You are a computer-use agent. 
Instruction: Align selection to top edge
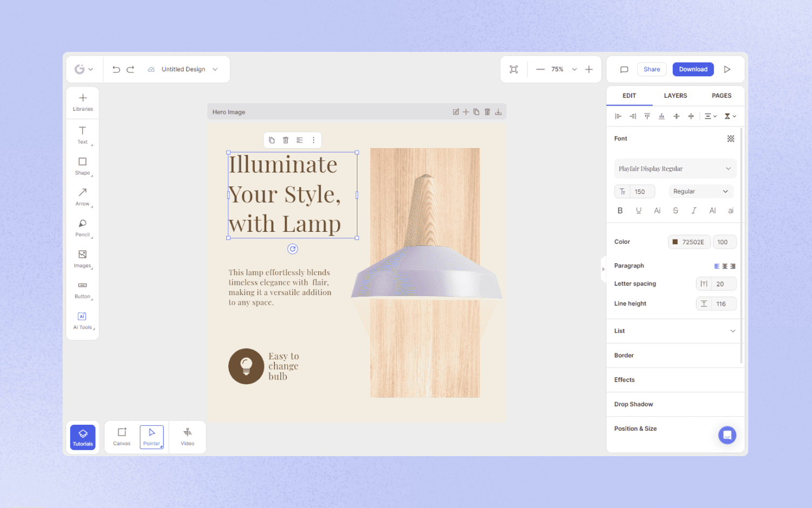(x=647, y=116)
